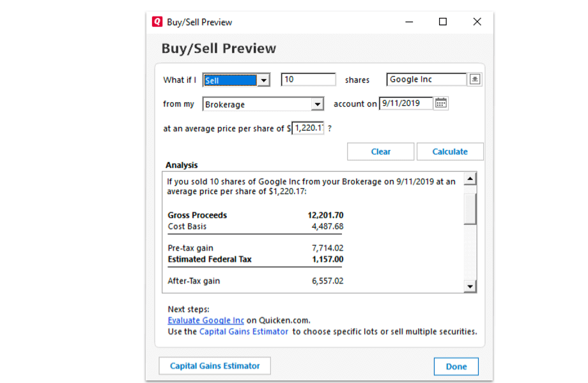The height and width of the screenshot is (383, 588).
Task: Click the After-Tax gain label
Action: (194, 281)
